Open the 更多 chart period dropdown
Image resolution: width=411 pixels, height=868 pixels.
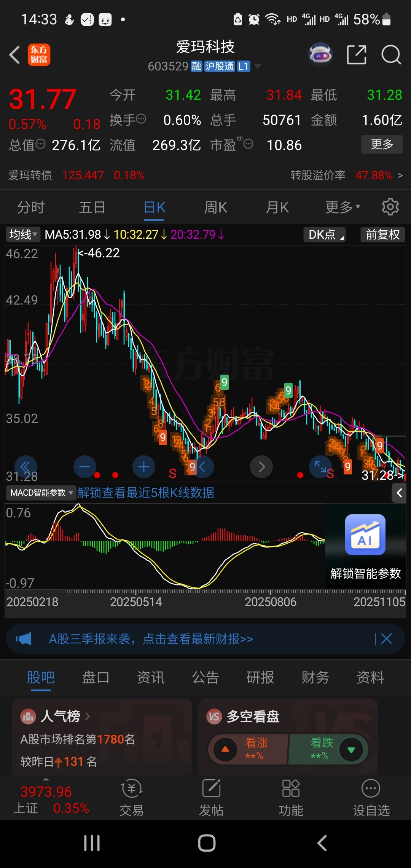tap(342, 207)
